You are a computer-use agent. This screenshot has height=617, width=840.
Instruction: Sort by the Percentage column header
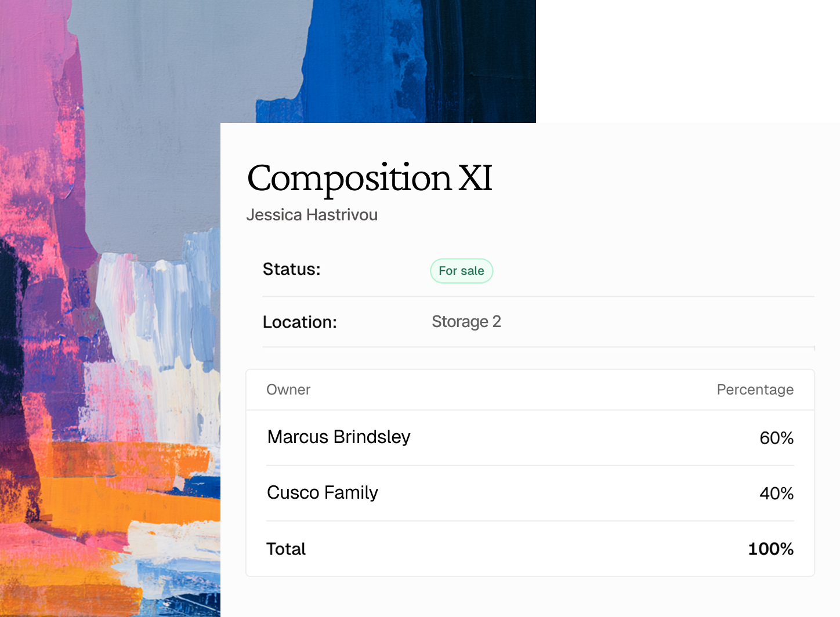755,390
